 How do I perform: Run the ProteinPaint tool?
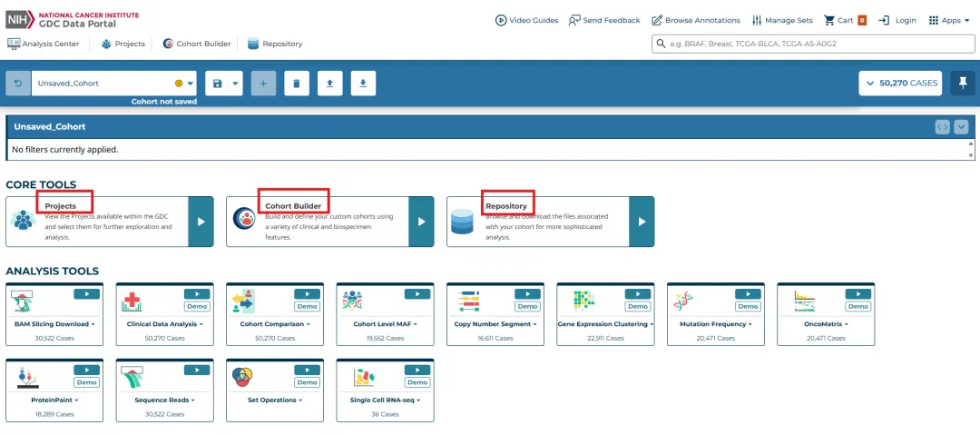coord(86,370)
